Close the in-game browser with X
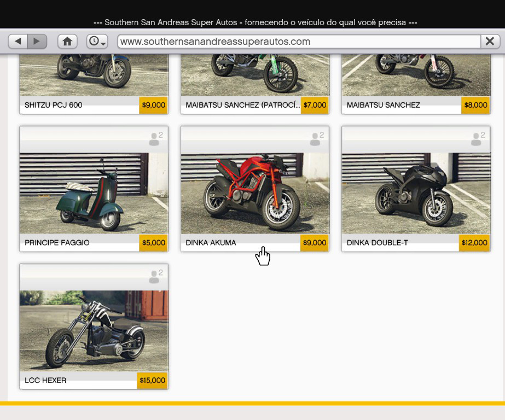 click(490, 41)
